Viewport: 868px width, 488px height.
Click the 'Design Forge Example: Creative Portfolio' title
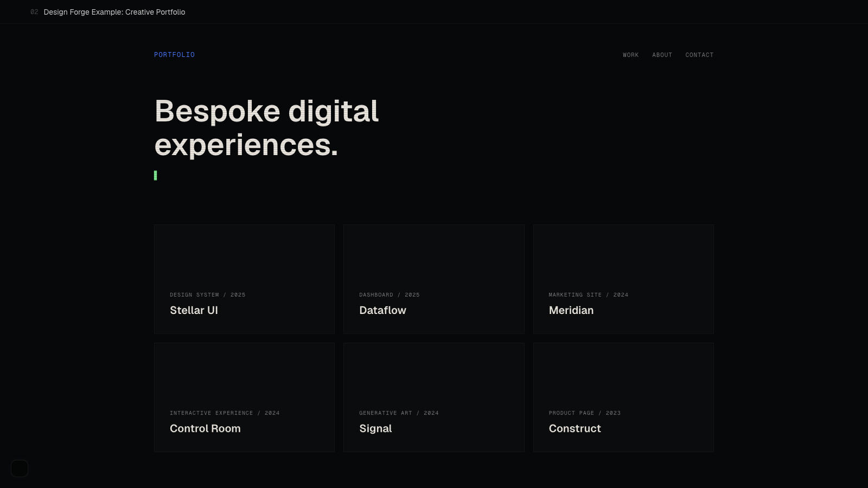[x=114, y=12]
